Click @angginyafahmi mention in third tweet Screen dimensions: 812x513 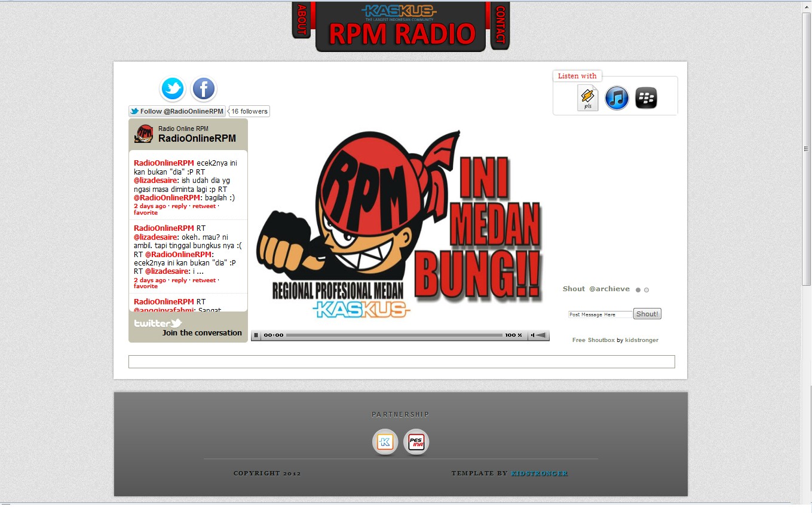point(163,310)
